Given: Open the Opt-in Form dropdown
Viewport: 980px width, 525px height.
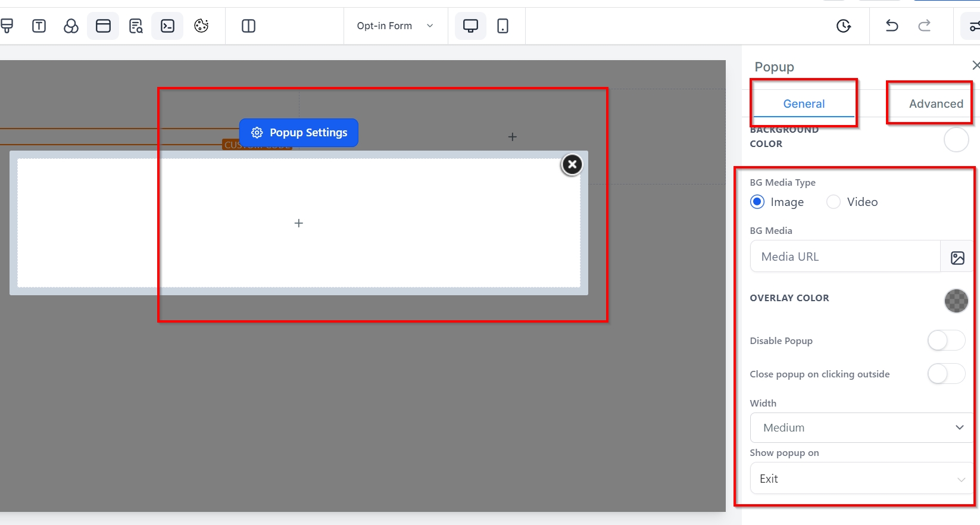Looking at the screenshot, I should (x=395, y=26).
